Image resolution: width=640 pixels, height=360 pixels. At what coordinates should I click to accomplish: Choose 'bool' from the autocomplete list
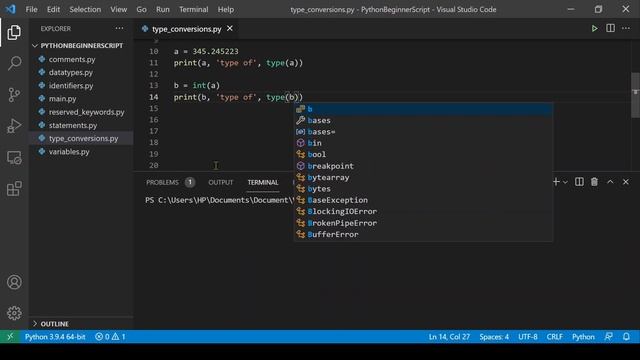click(x=423, y=154)
